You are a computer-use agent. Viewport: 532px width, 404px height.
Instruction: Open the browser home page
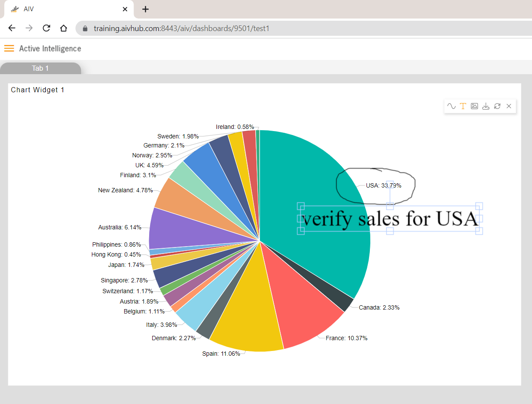[63, 28]
